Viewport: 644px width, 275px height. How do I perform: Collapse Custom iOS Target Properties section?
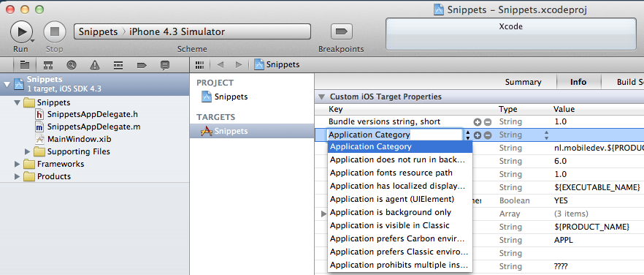pyautogui.click(x=321, y=97)
